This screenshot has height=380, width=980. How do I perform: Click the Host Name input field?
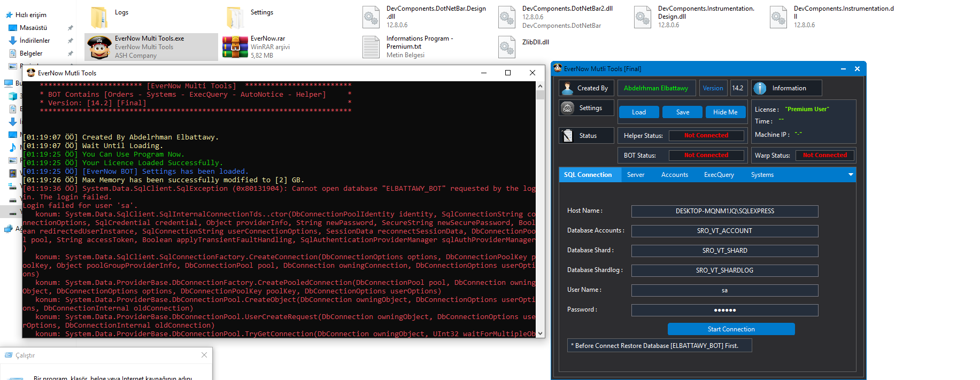(x=725, y=211)
